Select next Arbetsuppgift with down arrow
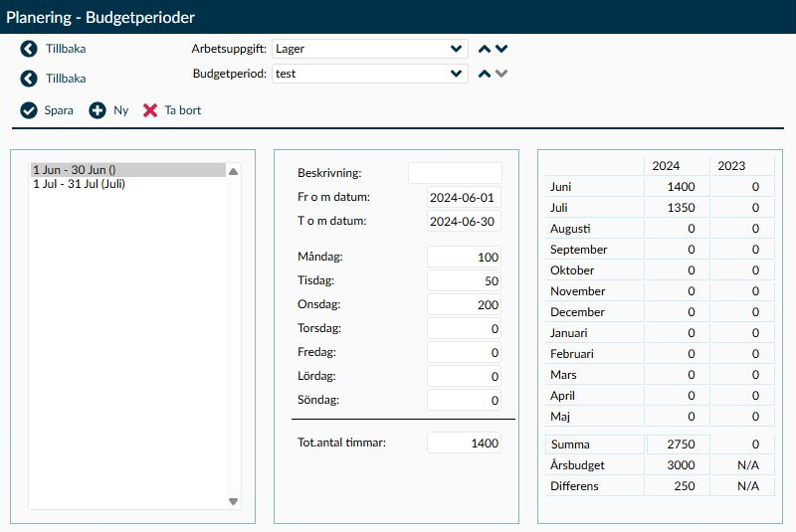The height and width of the screenshot is (532, 796). point(501,49)
